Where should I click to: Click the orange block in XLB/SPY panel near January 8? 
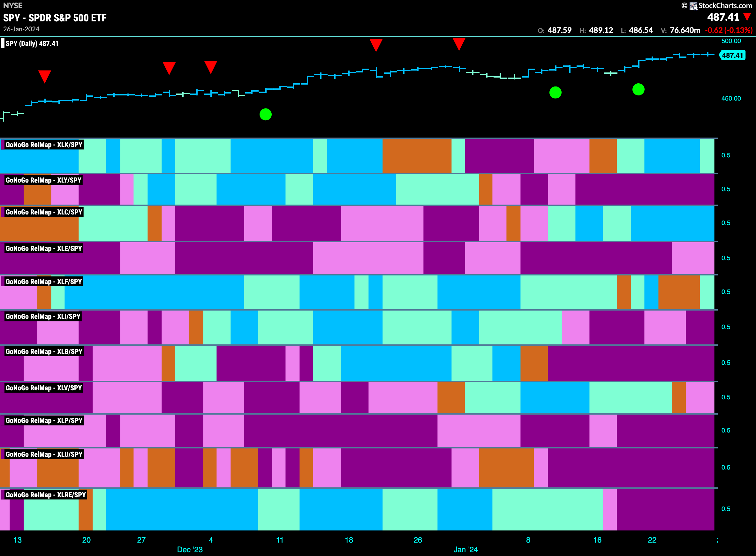click(x=534, y=363)
